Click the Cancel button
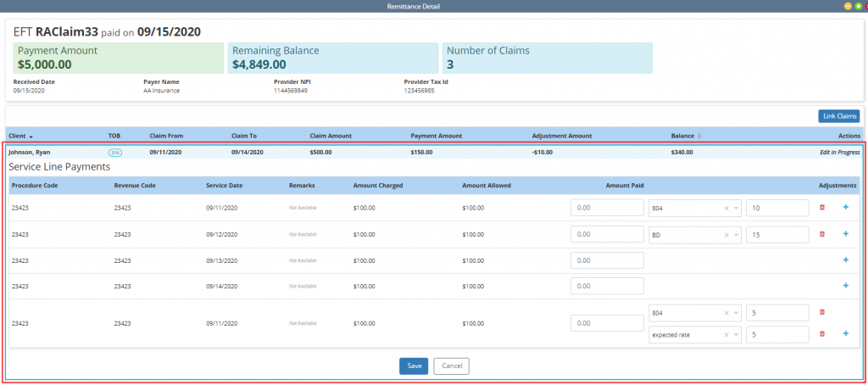This screenshot has width=868, height=385. [x=451, y=365]
